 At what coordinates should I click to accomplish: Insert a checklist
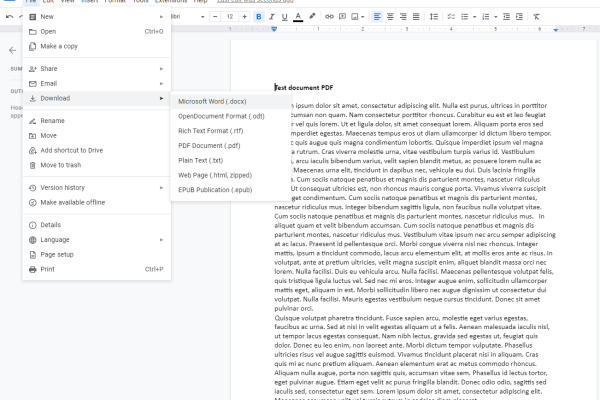pos(451,16)
